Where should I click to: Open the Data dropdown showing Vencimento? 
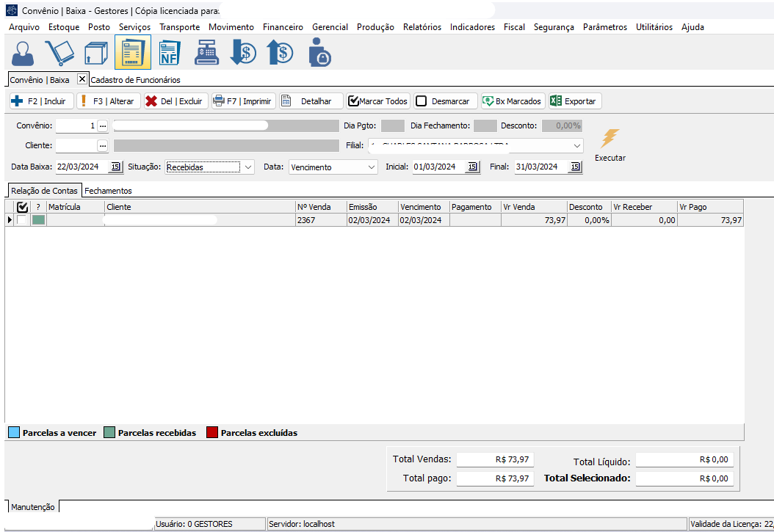(371, 167)
